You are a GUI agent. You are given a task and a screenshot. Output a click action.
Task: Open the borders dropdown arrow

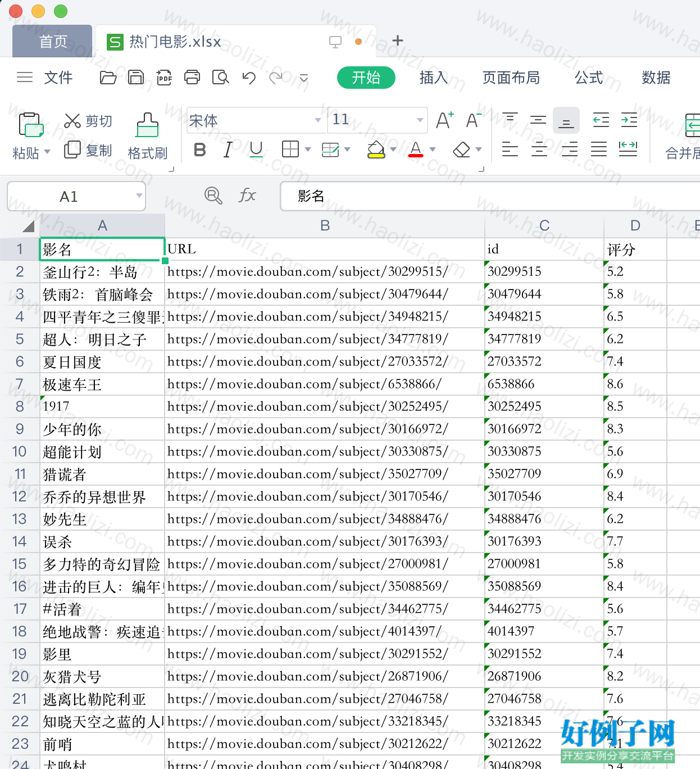pos(307,150)
